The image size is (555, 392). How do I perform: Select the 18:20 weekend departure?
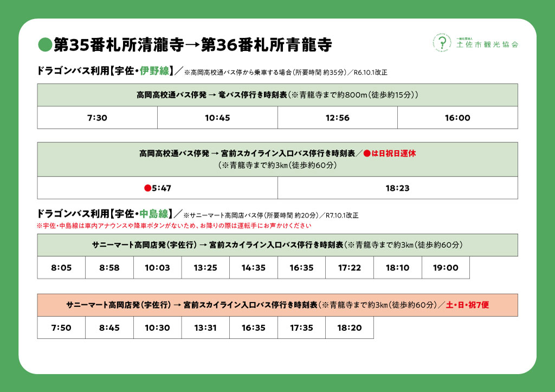click(x=350, y=328)
